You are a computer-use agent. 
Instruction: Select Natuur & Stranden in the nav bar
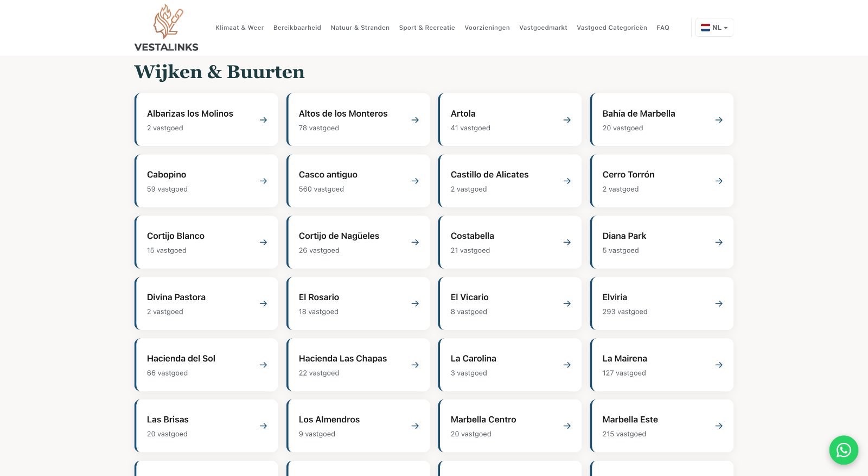click(360, 28)
